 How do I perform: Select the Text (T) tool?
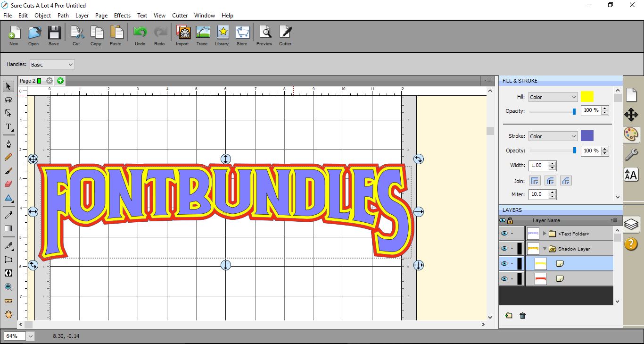8,126
